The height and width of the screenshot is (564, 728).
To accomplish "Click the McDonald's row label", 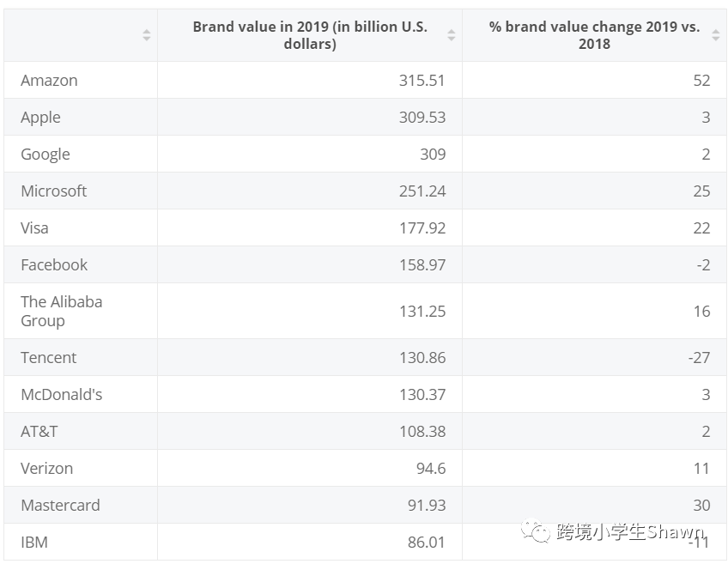I will 61,395.
